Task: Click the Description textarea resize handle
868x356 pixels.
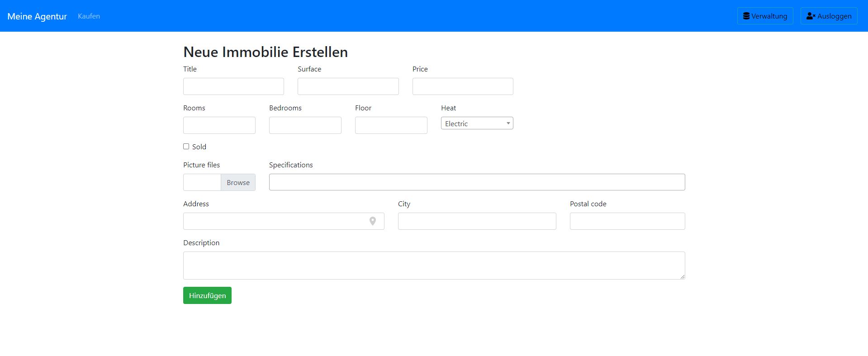Action: click(682, 276)
